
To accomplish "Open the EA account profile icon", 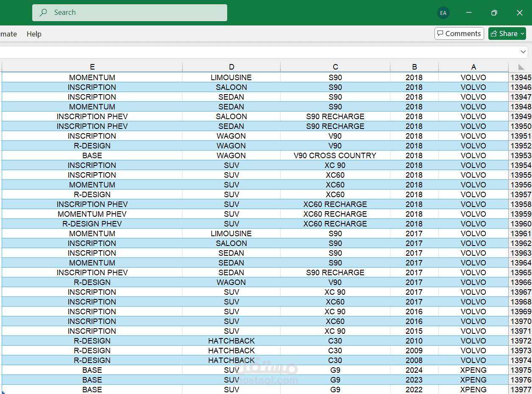I will [443, 13].
